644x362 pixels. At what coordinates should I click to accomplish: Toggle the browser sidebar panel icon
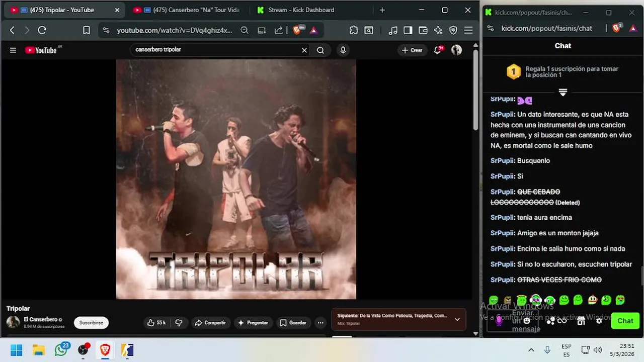tap(408, 30)
